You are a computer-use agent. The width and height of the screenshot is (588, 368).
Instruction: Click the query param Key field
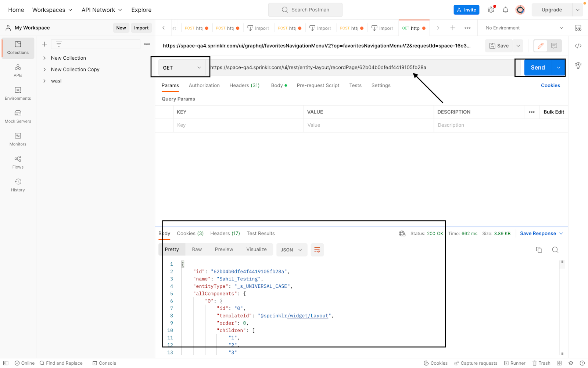[238, 125]
